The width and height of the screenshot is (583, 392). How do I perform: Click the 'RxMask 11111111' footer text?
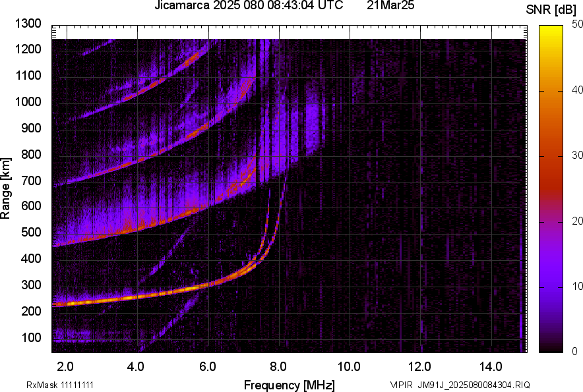[60, 385]
